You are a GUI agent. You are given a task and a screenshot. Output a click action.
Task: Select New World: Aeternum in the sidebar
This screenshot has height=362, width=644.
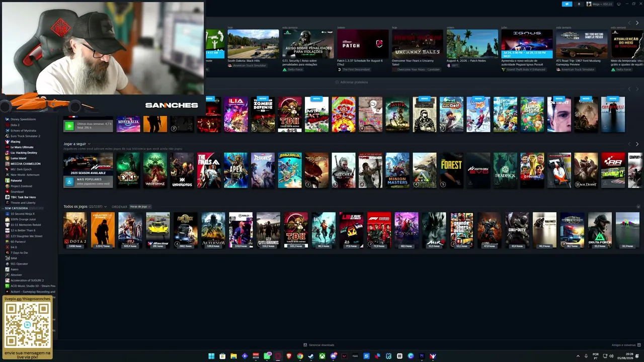[x=25, y=175]
